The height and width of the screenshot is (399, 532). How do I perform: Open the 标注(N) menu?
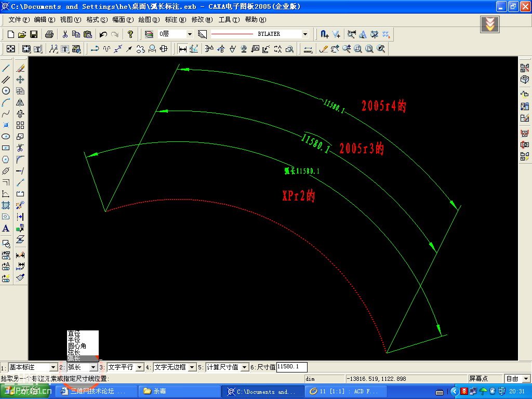pyautogui.click(x=176, y=20)
